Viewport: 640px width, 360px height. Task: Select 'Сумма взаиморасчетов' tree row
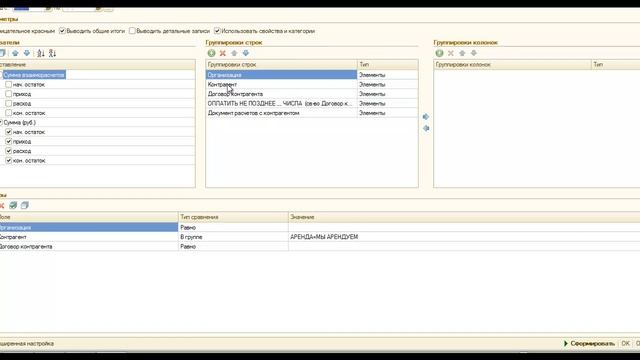click(x=34, y=75)
